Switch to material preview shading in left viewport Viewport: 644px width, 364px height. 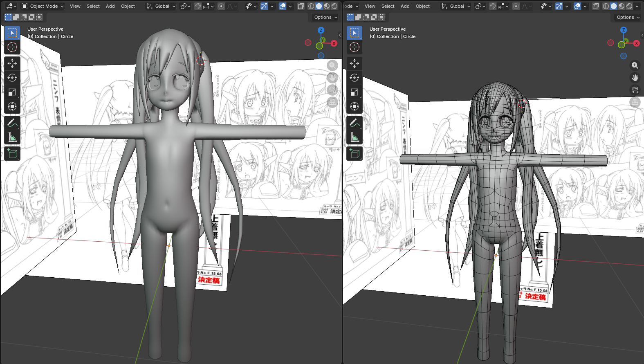pyautogui.click(x=327, y=6)
